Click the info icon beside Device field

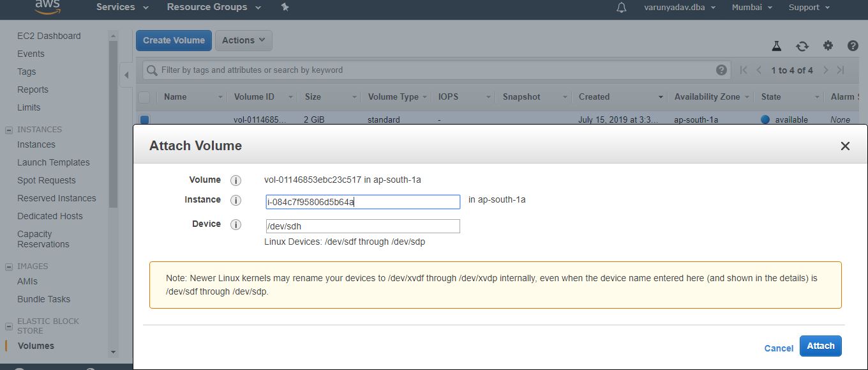click(x=236, y=224)
